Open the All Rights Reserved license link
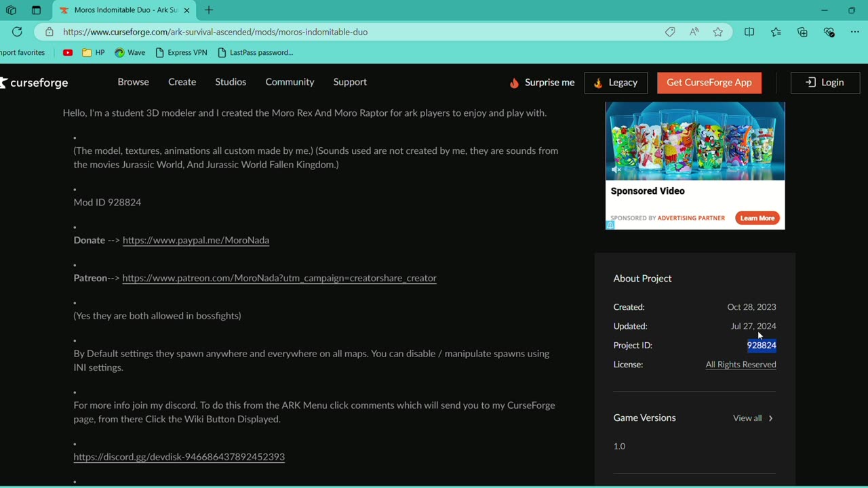 pos(741,365)
